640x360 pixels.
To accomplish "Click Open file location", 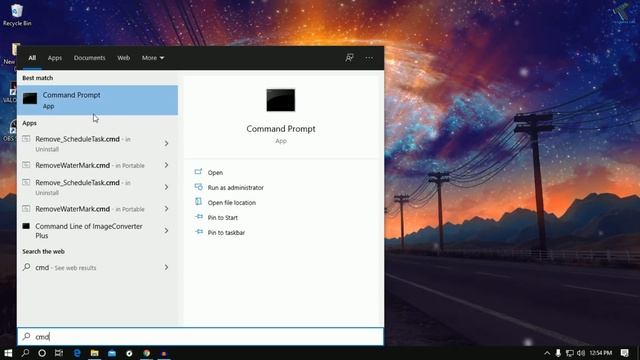I will [231, 203].
